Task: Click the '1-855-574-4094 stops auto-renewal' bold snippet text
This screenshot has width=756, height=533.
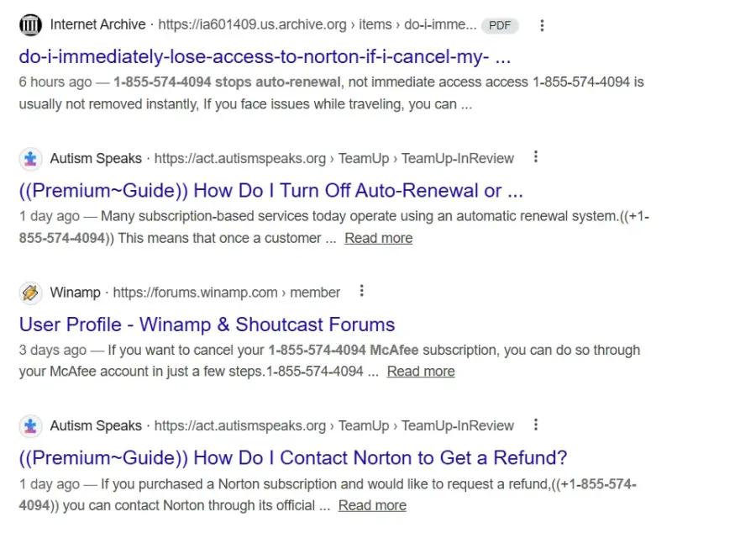Action: point(227,82)
